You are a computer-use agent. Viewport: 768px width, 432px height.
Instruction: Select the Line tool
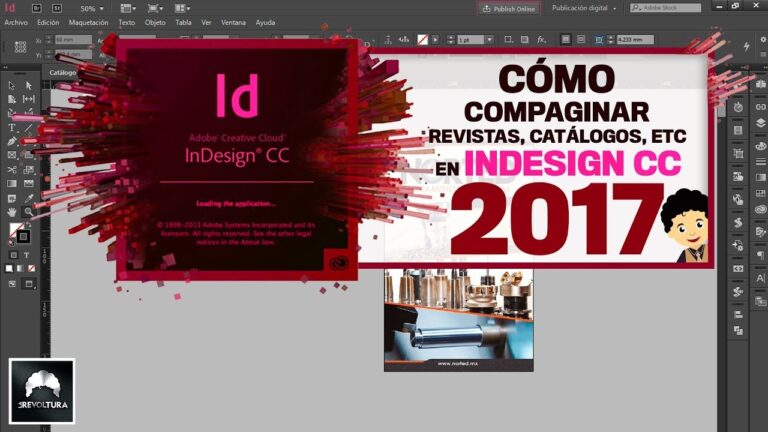[x=28, y=128]
